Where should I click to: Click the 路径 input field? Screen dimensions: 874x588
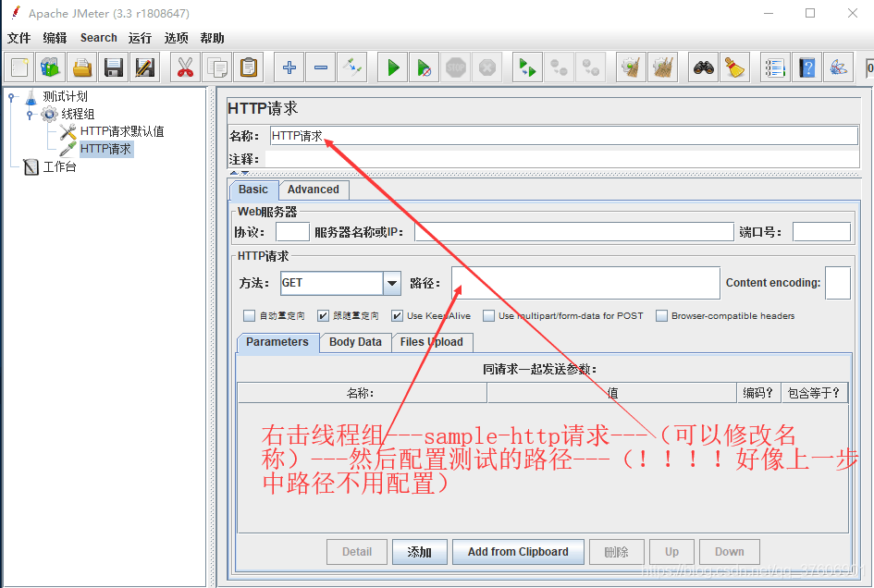tap(585, 283)
